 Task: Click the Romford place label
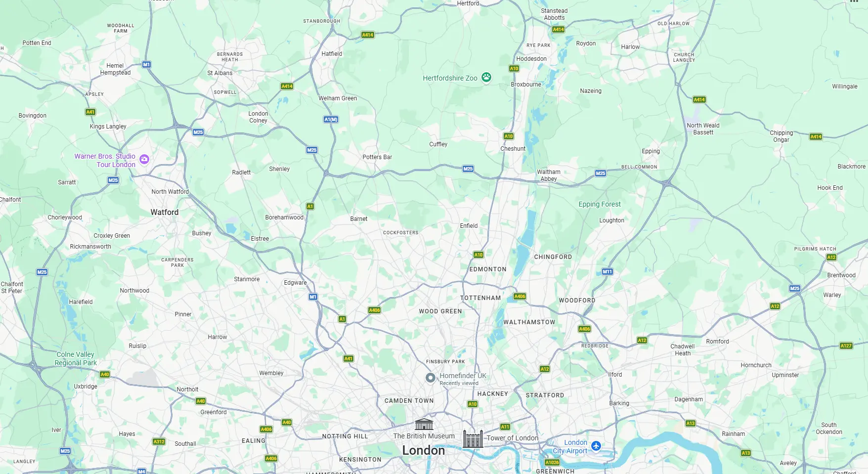coord(718,342)
